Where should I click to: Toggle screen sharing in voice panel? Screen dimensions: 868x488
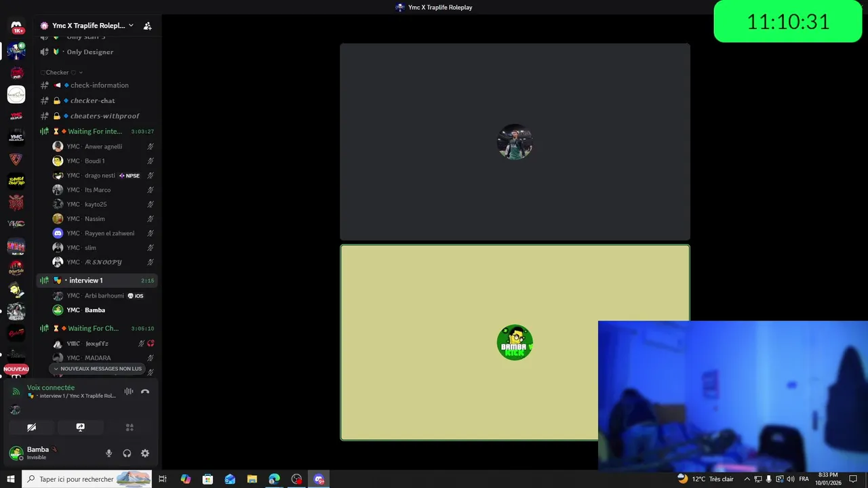(80, 428)
